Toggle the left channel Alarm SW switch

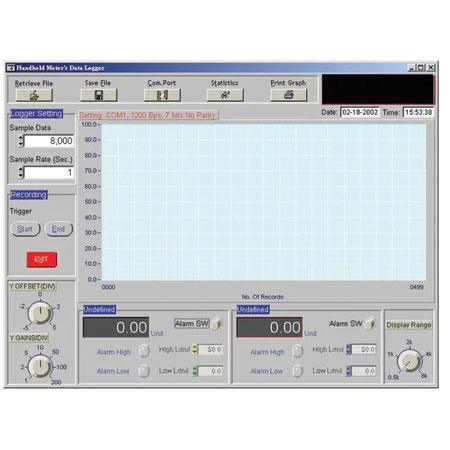tap(217, 323)
